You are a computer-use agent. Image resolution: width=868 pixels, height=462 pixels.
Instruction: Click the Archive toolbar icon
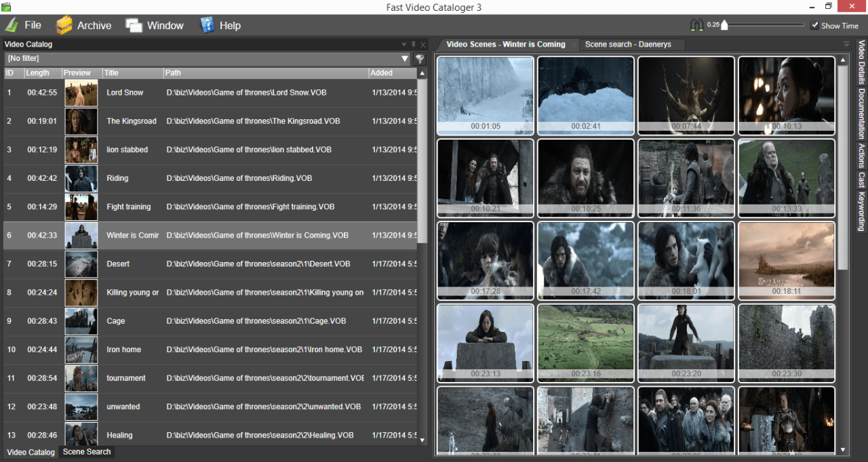pos(64,24)
